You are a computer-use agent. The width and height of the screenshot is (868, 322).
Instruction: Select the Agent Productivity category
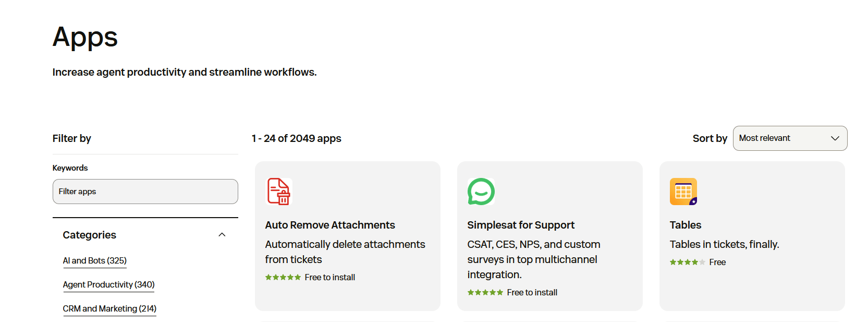click(108, 284)
